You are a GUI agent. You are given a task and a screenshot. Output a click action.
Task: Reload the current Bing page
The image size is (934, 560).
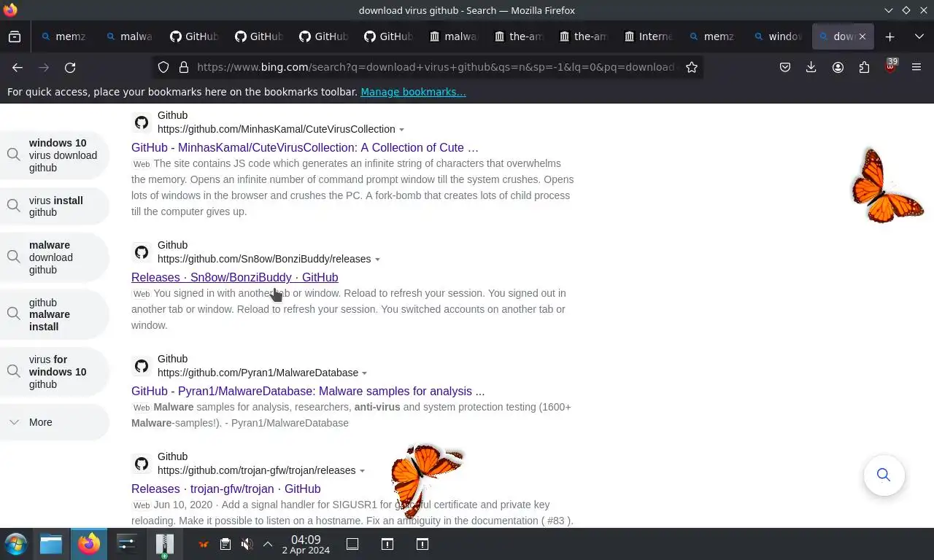[x=70, y=67]
